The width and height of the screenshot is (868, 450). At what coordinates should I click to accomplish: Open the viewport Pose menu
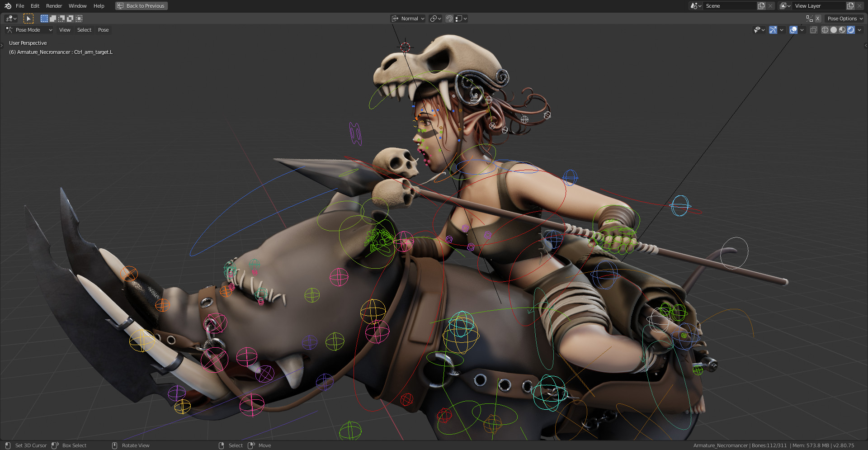coord(103,30)
